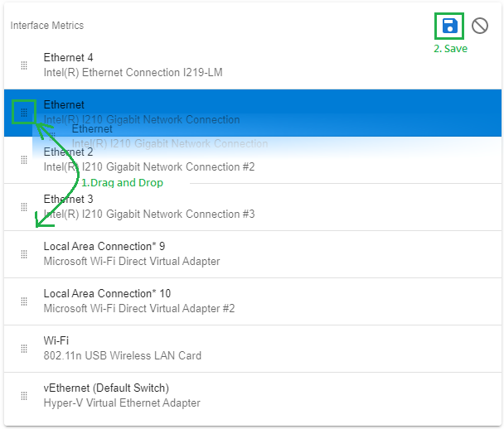Image resolution: width=504 pixels, height=429 pixels.
Task: Click the cancel circle-slash icon
Action: coord(480,26)
